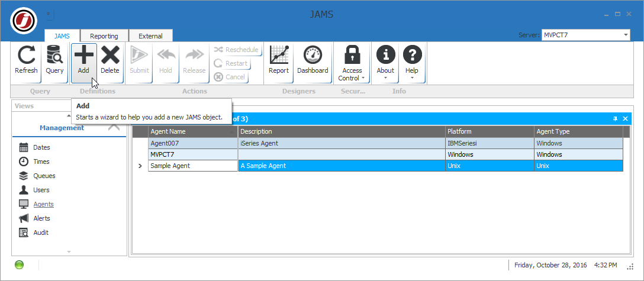Click the IBMSeriesi platform cell
The image size is (644, 281).
490,143
